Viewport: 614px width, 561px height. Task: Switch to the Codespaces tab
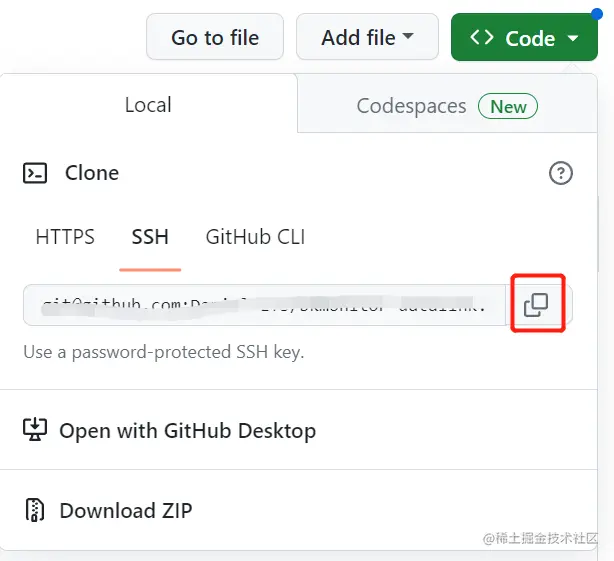[x=411, y=106]
